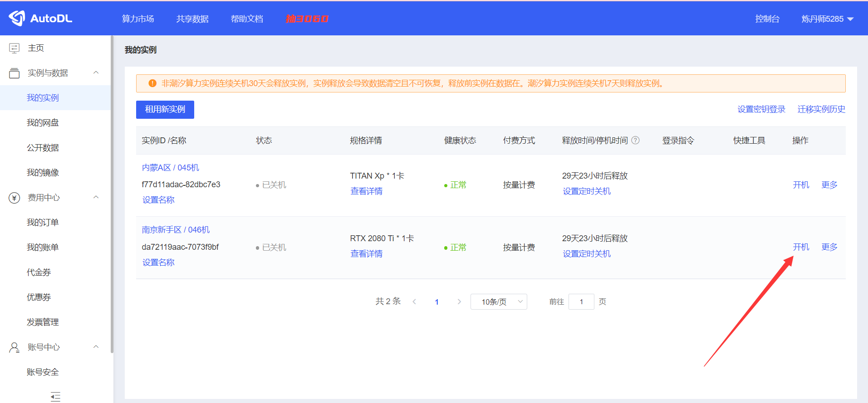The height and width of the screenshot is (403, 868).
Task: Open 主页 from the sidebar
Action: (36, 48)
